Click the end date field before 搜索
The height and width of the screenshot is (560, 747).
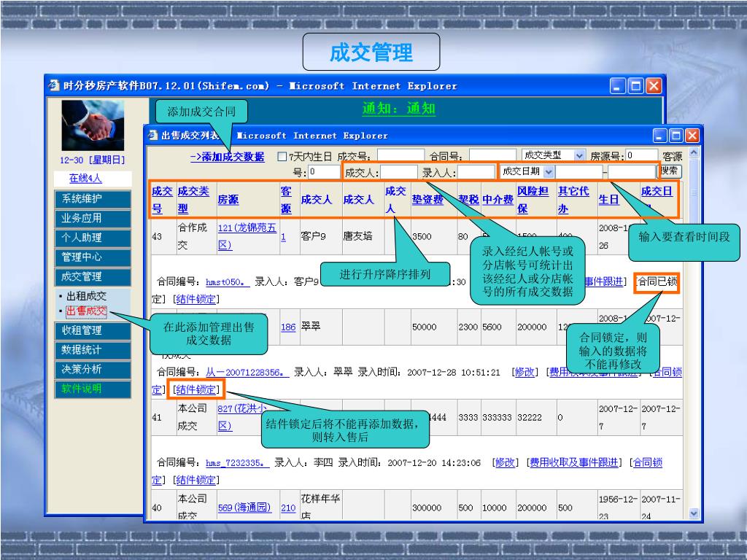coord(632,172)
